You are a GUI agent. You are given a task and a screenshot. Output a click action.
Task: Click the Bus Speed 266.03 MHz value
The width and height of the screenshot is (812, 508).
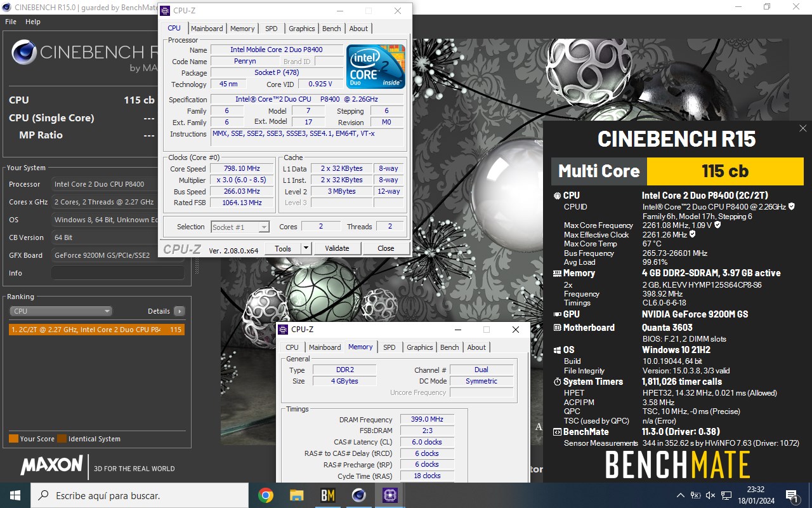(242, 191)
